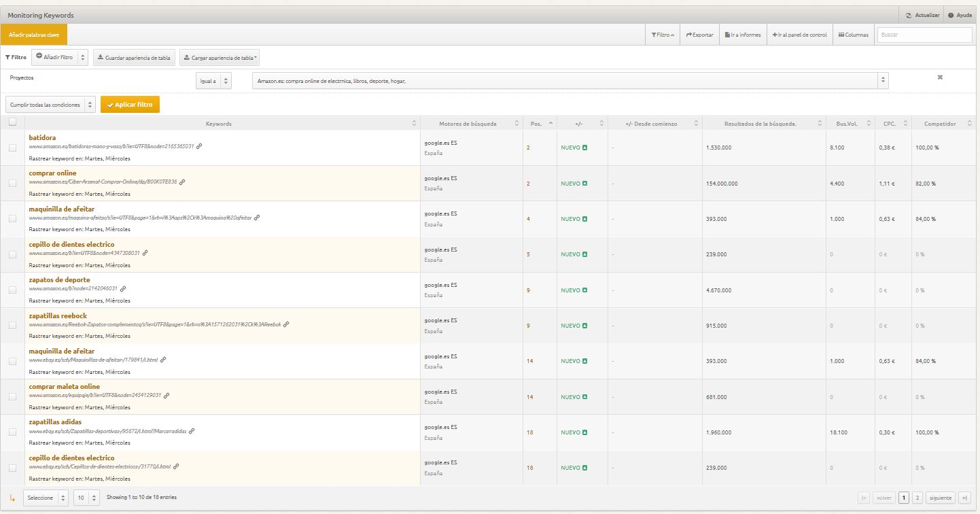Sort by the Keywords column arrows
This screenshot has height=514, width=980.
(x=415, y=124)
